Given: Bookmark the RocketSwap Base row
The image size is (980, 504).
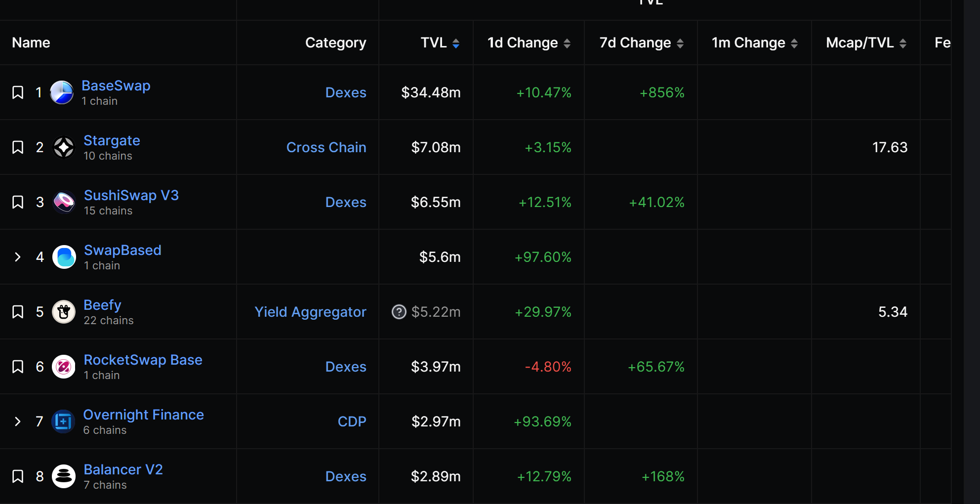Looking at the screenshot, I should click(18, 367).
